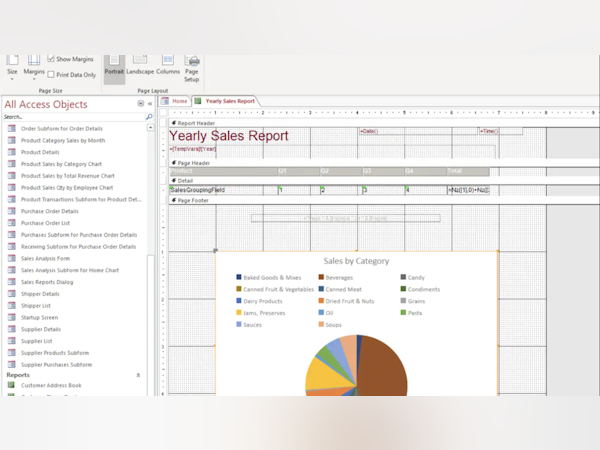Select the Page Footer section bar
The width and height of the screenshot is (600, 450).
coord(384,201)
